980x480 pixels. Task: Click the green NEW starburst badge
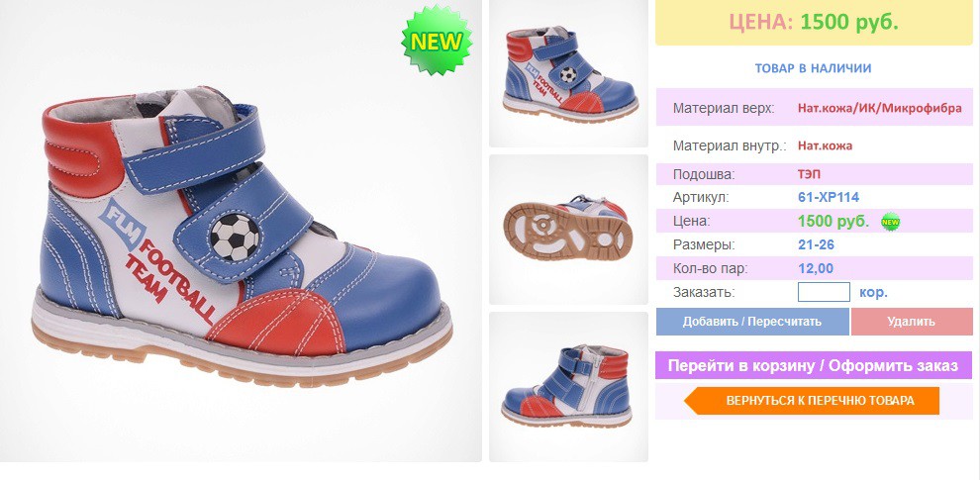click(x=437, y=41)
